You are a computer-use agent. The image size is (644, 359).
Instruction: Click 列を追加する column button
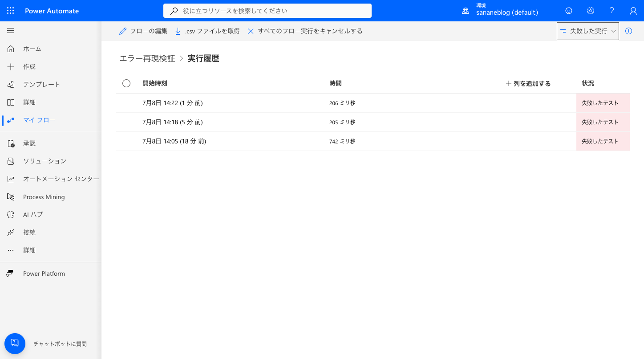(x=528, y=83)
